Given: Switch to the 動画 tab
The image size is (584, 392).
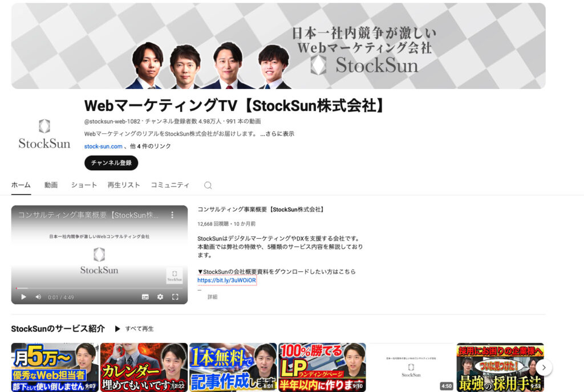Looking at the screenshot, I should pos(51,185).
